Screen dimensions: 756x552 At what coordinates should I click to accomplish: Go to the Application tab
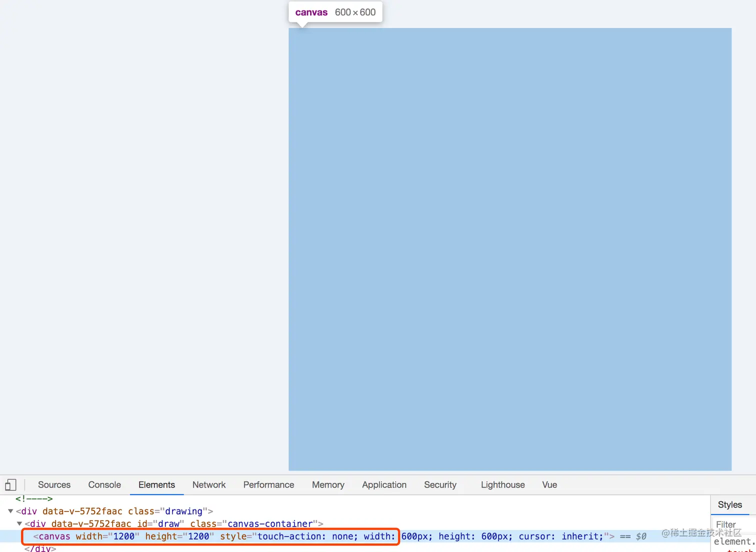[x=384, y=484]
